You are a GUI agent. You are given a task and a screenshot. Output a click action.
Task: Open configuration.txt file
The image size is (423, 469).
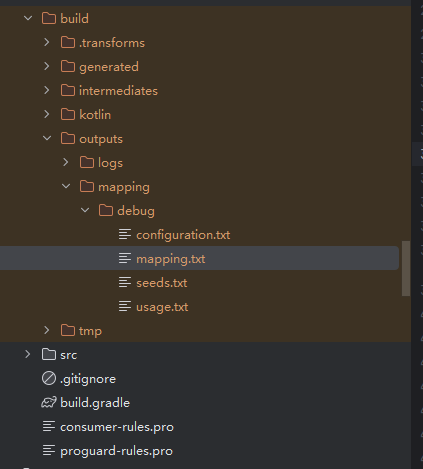[x=183, y=235]
